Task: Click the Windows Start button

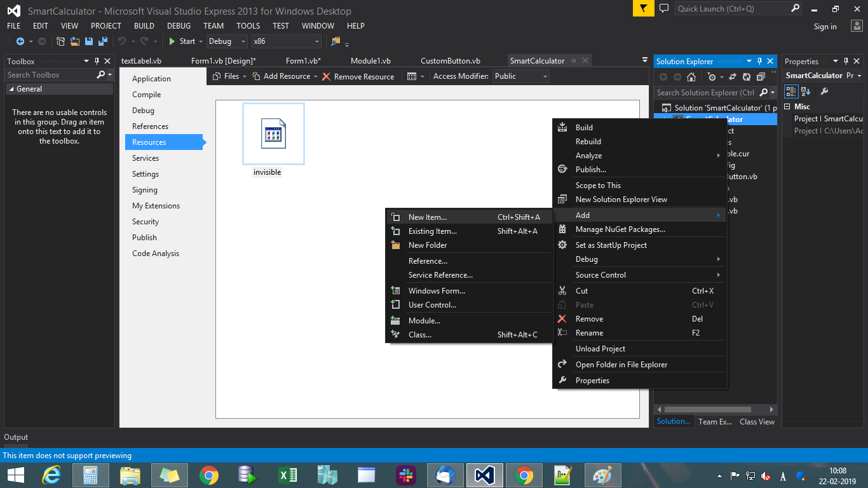Action: (16, 475)
